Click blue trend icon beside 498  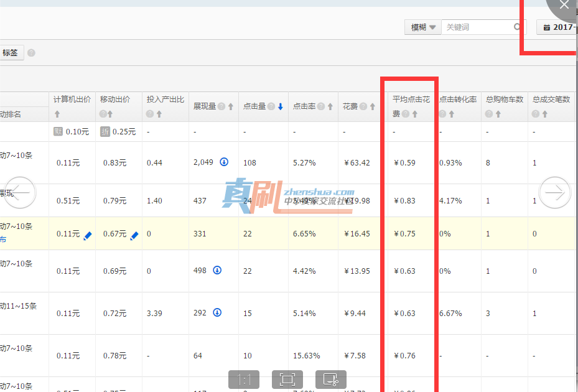pos(218,270)
